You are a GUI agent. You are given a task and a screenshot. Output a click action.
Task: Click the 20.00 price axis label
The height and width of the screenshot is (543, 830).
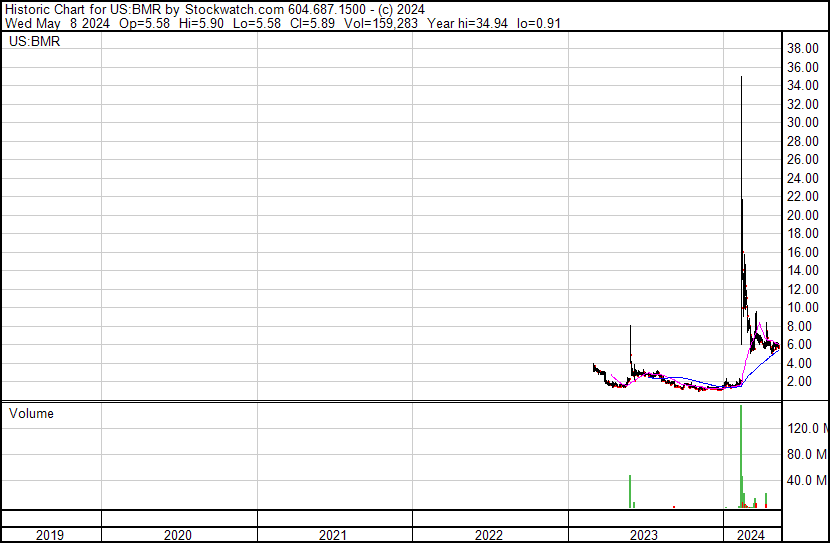[802, 215]
